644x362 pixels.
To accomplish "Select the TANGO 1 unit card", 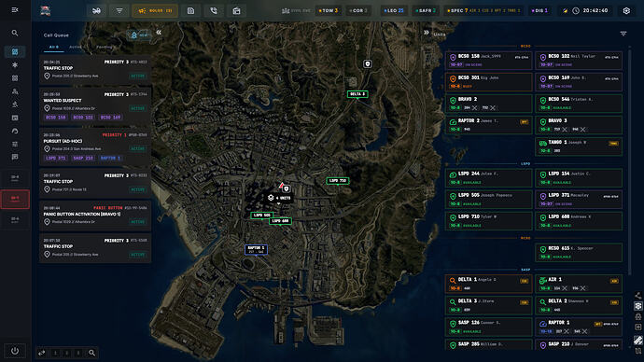I will click(x=579, y=146).
